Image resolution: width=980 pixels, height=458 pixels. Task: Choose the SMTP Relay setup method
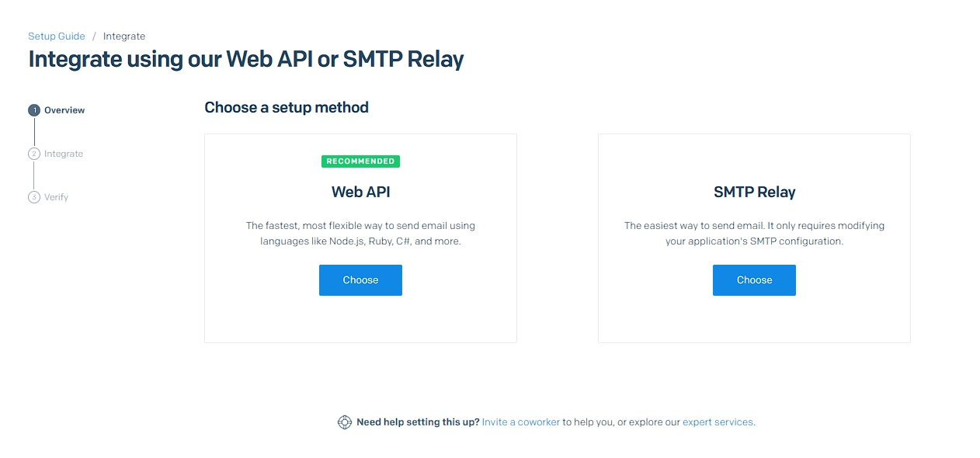coord(754,280)
